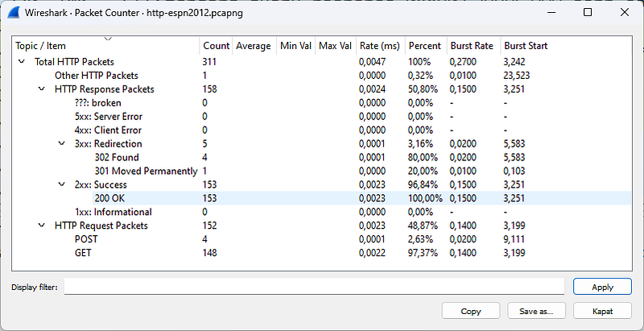Sort by the Rate (ms) column header
This screenshot has width=644, height=331.
[380, 46]
